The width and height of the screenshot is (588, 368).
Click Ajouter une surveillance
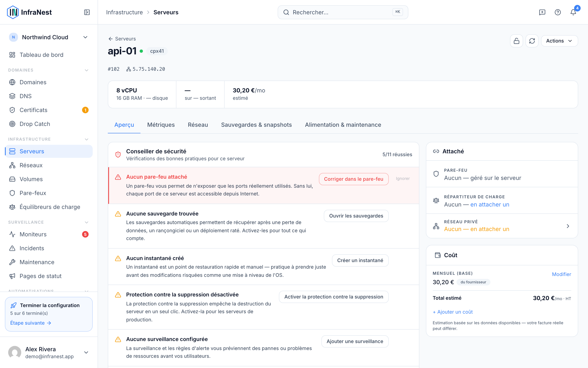[355, 341]
